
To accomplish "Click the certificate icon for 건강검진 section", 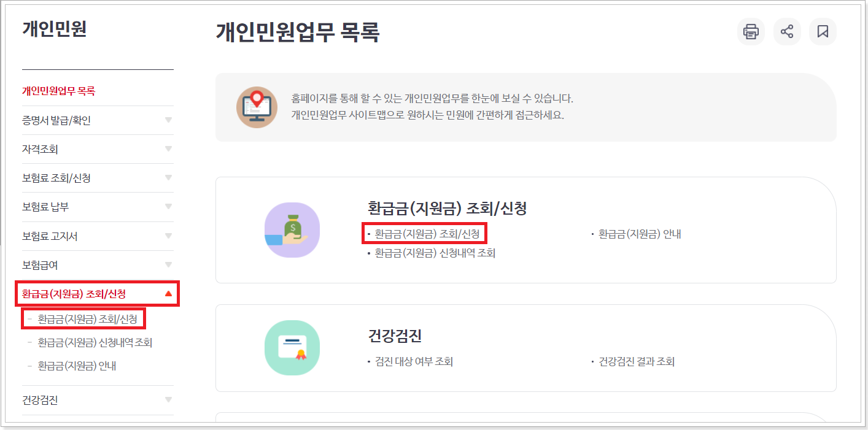I will (292, 347).
